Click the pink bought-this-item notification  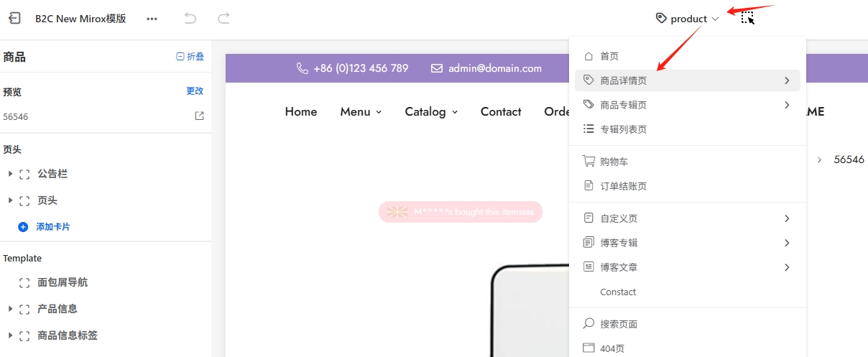460,212
